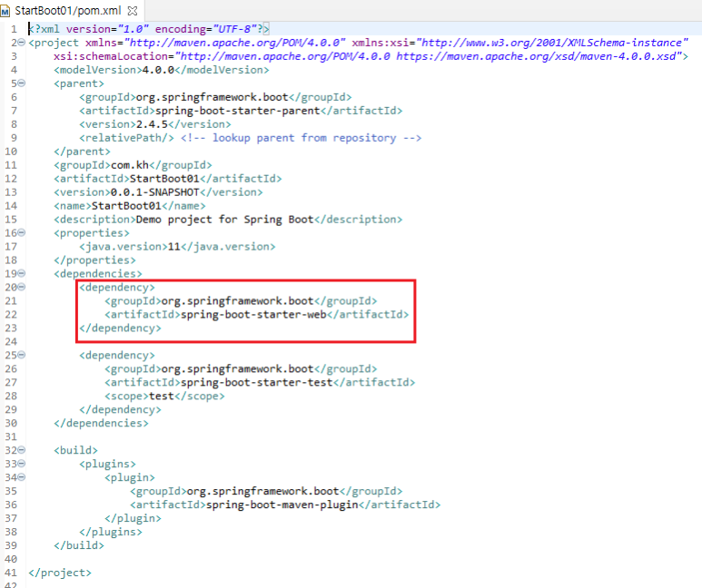The image size is (702, 588).
Task: Click the closing plugins tag on line 38
Action: (111, 532)
